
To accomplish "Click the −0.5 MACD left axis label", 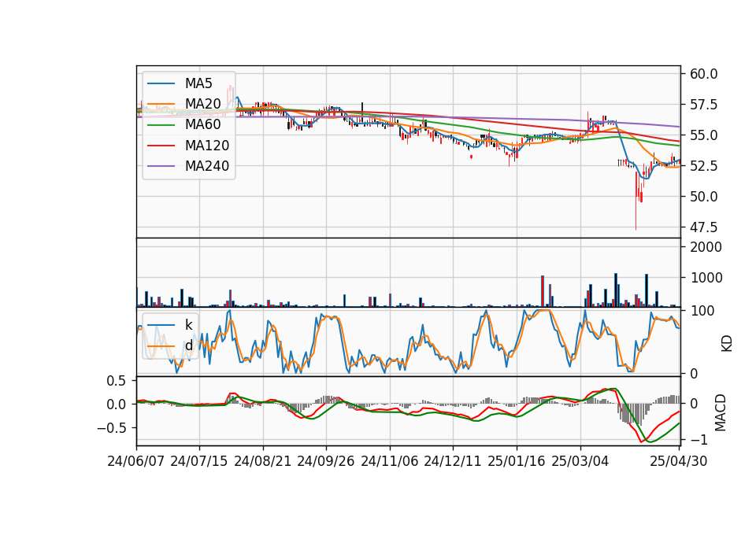I will pos(111,428).
